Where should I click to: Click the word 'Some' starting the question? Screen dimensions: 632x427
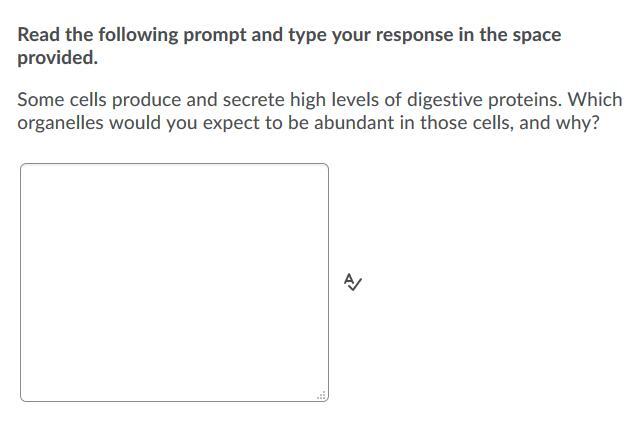[x=40, y=101]
